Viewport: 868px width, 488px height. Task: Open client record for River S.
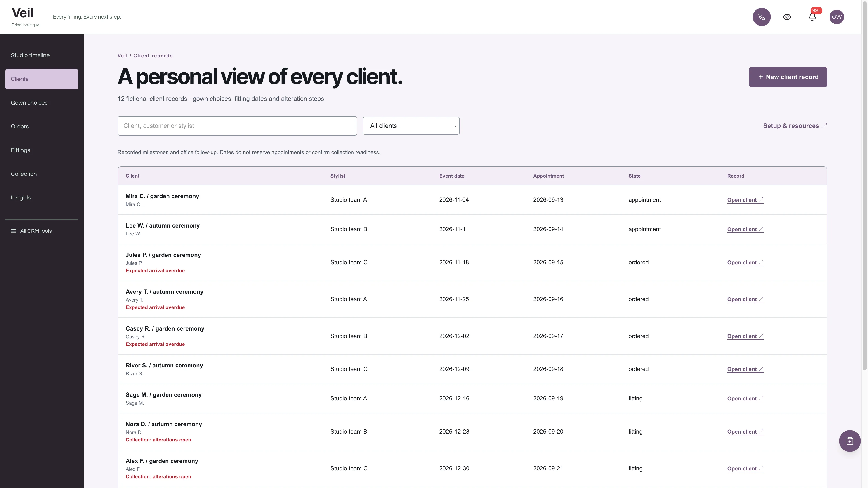[x=745, y=369]
